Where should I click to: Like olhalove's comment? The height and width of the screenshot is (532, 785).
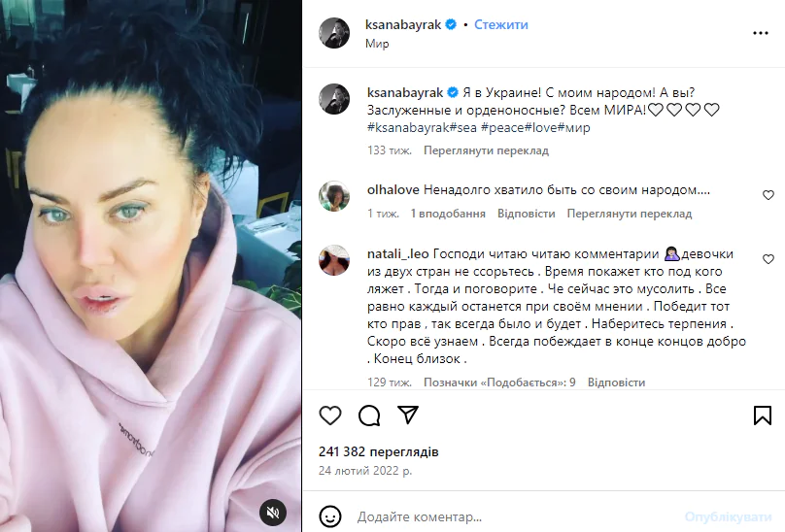coord(768,195)
